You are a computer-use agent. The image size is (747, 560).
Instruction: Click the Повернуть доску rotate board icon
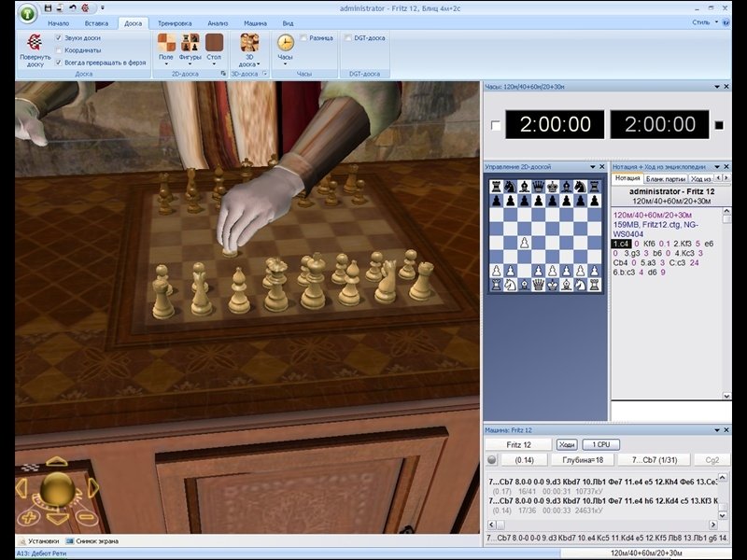click(x=35, y=42)
